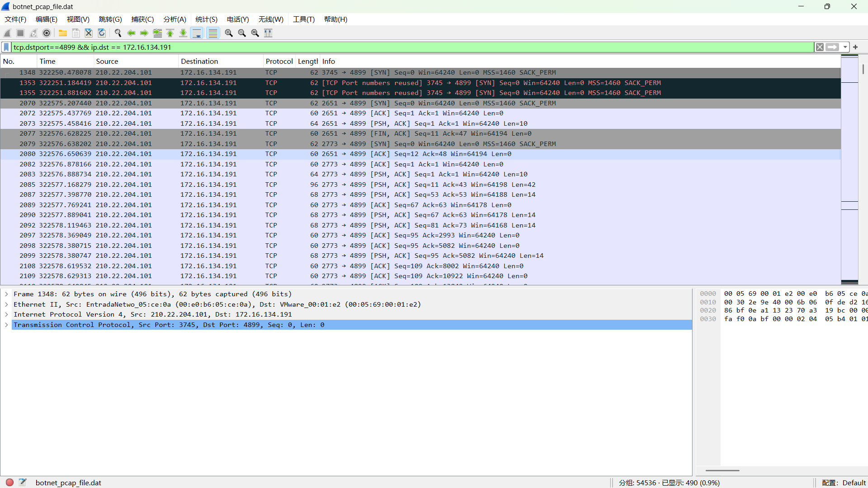Sort packets by the Info column
The image size is (868, 488).
(580, 62)
